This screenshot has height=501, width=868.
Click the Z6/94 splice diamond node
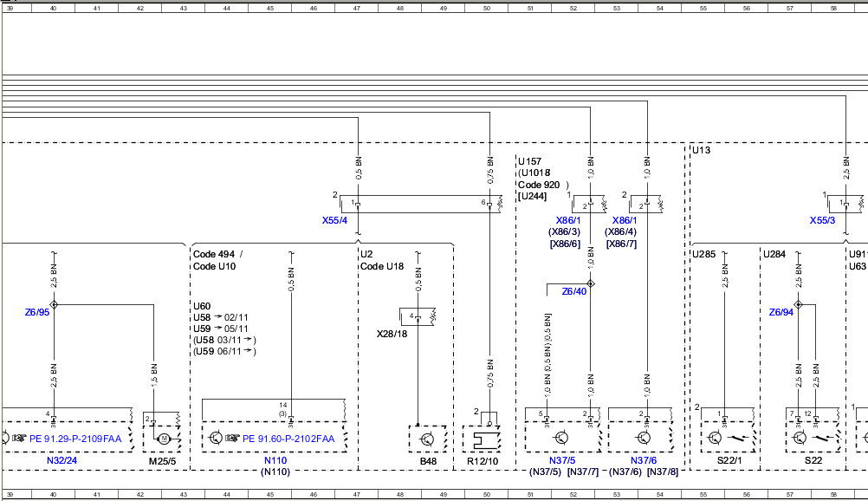point(798,304)
